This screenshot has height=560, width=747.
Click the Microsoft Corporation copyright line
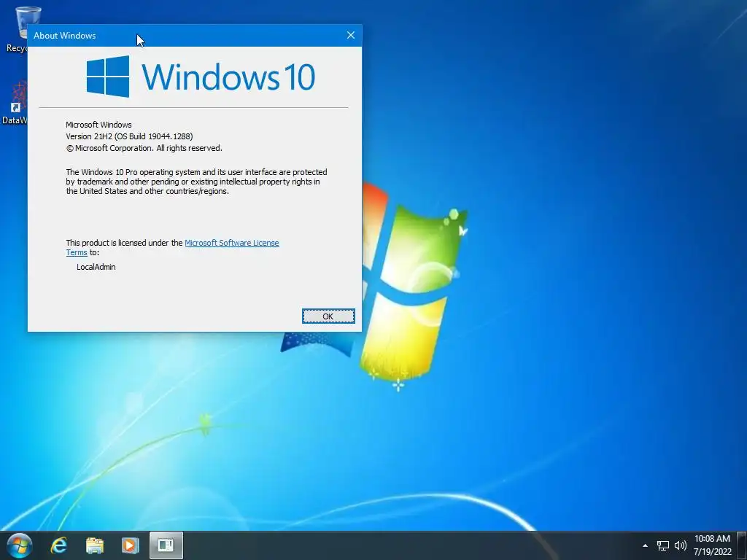[144, 148]
